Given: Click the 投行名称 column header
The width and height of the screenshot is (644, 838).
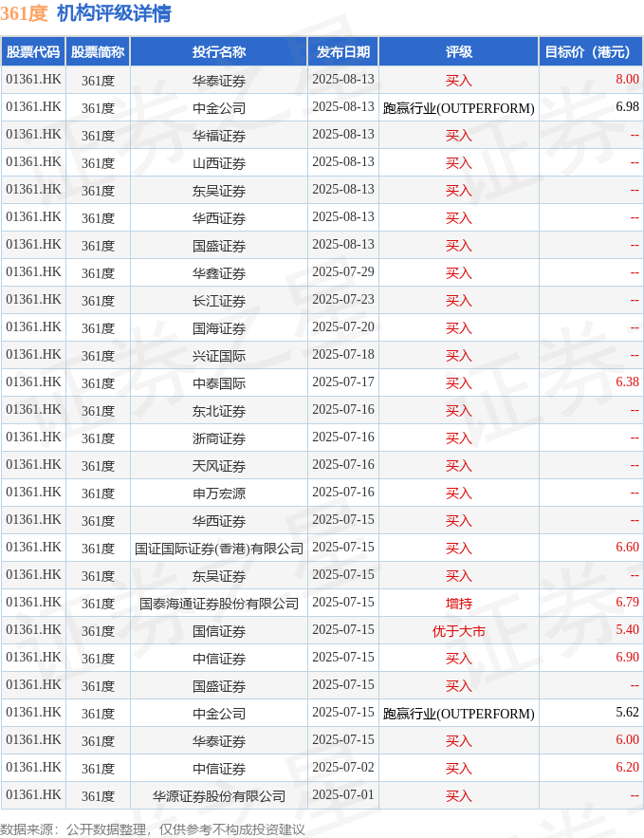Looking at the screenshot, I should click(219, 52).
